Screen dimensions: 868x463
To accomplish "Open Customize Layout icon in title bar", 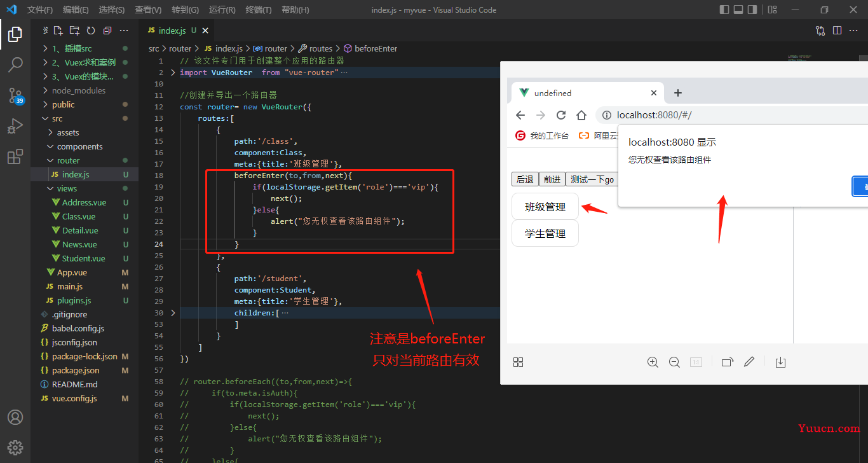I will coord(772,10).
